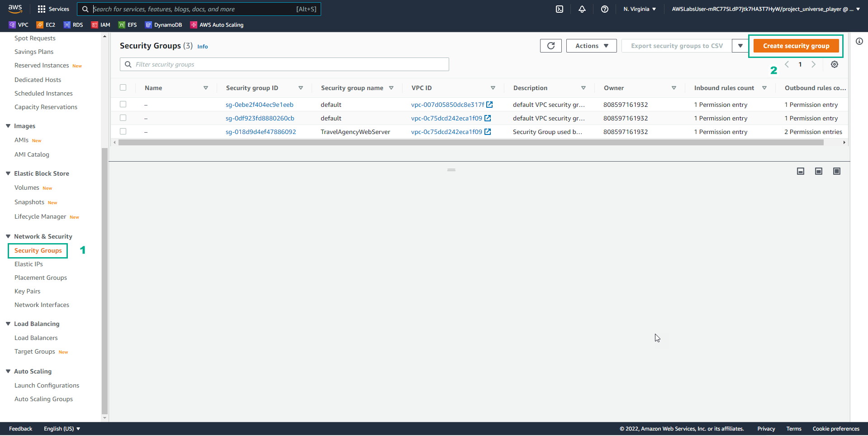868x436 pixels.
Task: Click the table horizontal scrollbar
Action: (470, 142)
